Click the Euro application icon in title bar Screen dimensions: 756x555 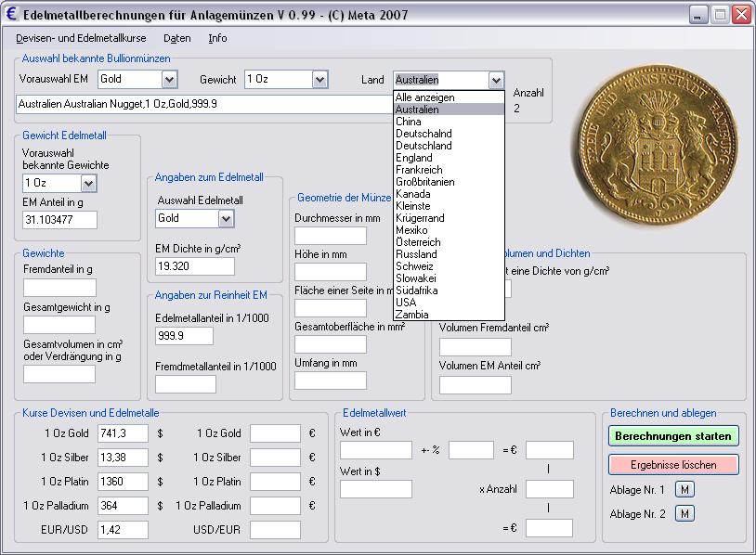click(11, 15)
